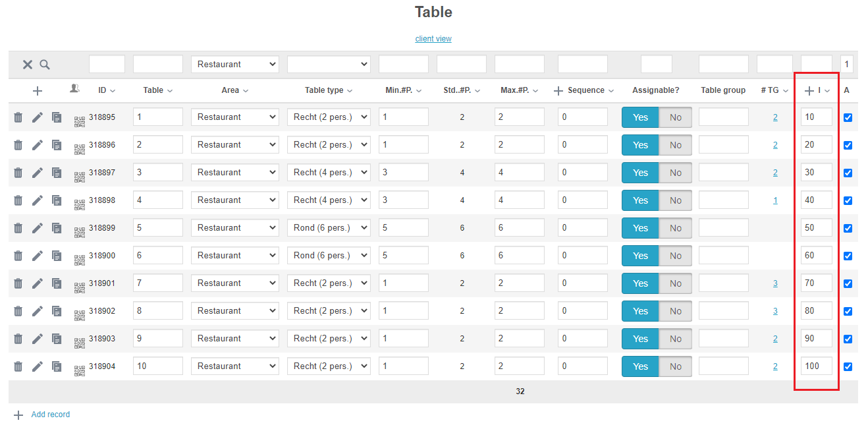Image resolution: width=868 pixels, height=433 pixels.
Task: Click the user icon in header
Action: tap(75, 88)
